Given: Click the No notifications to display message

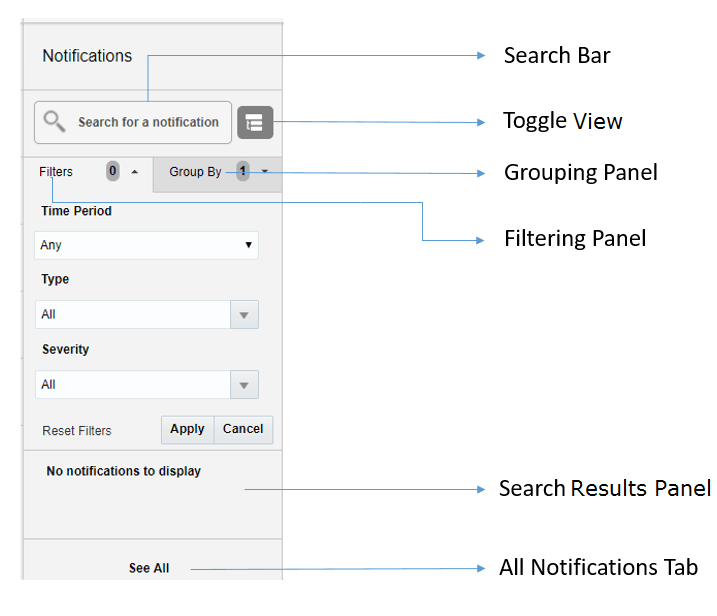Looking at the screenshot, I should coord(123,471).
